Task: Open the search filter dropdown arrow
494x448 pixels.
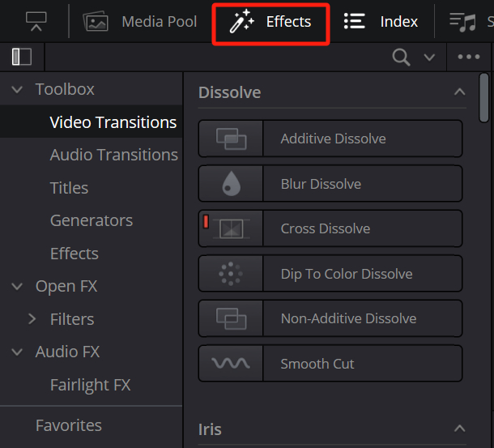Action: tap(429, 58)
